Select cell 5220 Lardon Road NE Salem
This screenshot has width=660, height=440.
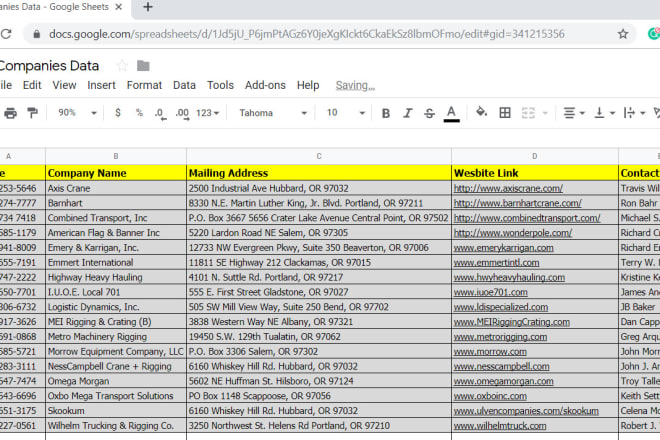point(319,232)
